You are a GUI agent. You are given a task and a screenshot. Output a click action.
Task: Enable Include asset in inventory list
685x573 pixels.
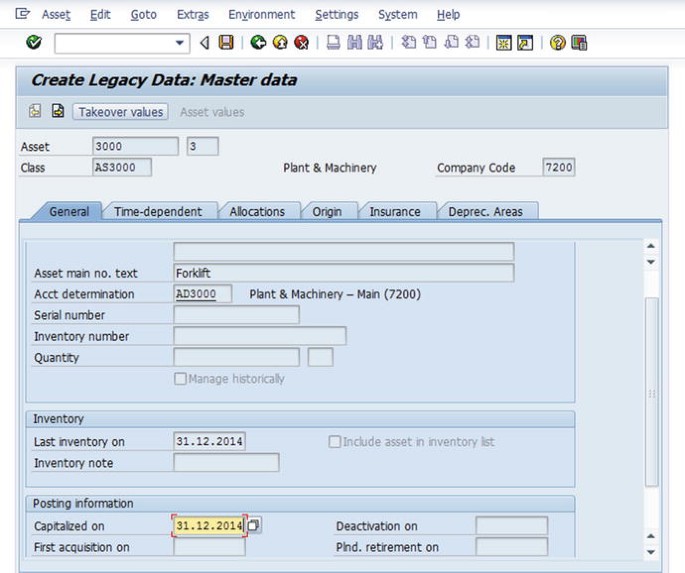click(335, 442)
